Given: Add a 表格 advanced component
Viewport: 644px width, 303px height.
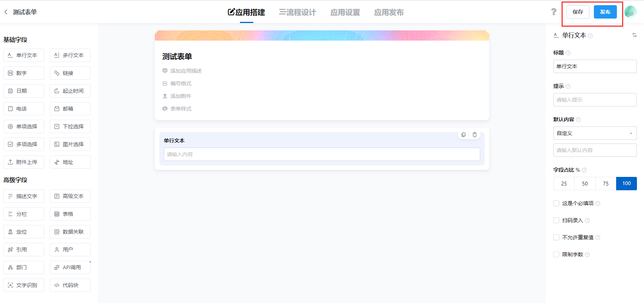Looking at the screenshot, I should point(70,214).
